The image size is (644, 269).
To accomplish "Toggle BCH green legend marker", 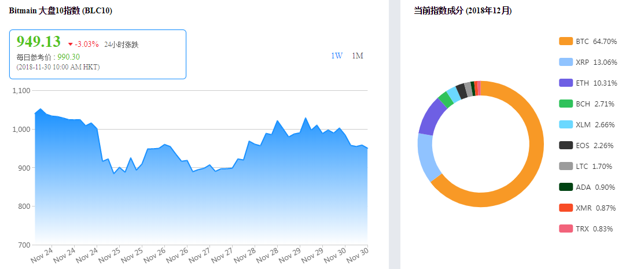I will click(566, 104).
